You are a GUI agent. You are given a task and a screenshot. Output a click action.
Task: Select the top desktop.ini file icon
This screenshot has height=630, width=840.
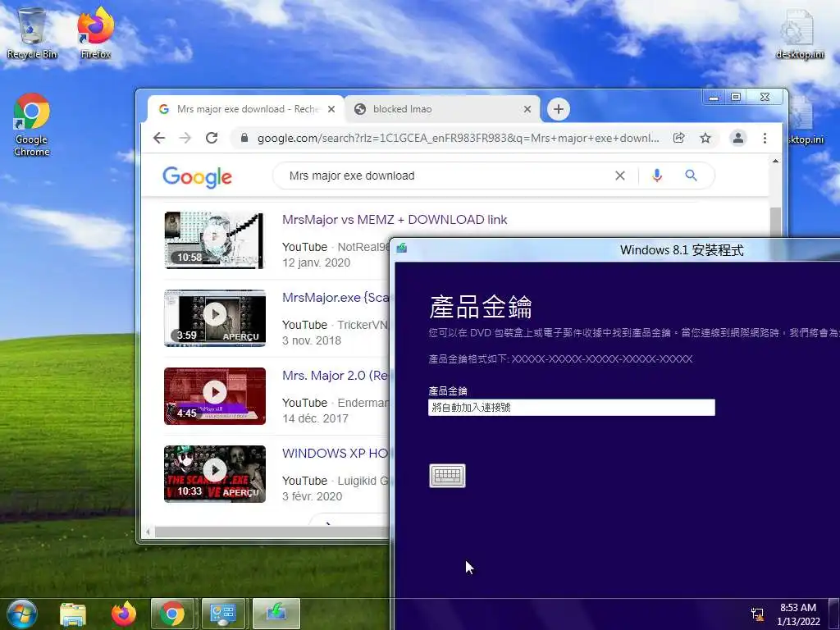click(799, 33)
